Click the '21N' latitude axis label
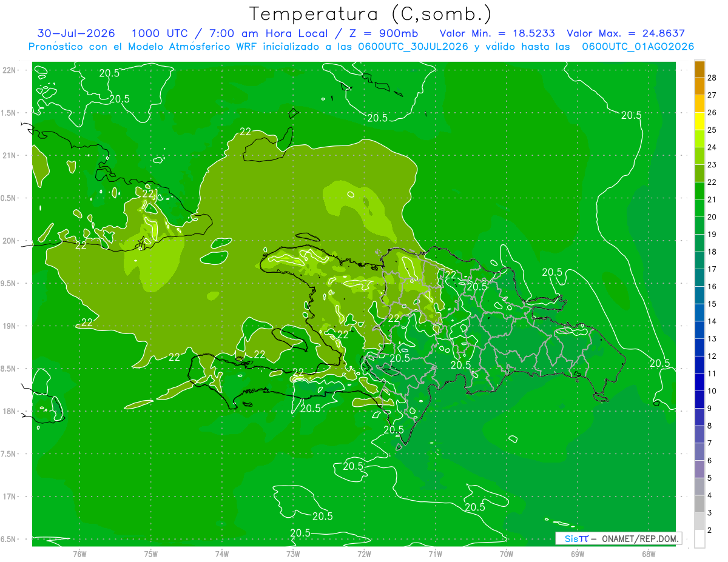 click(x=9, y=155)
